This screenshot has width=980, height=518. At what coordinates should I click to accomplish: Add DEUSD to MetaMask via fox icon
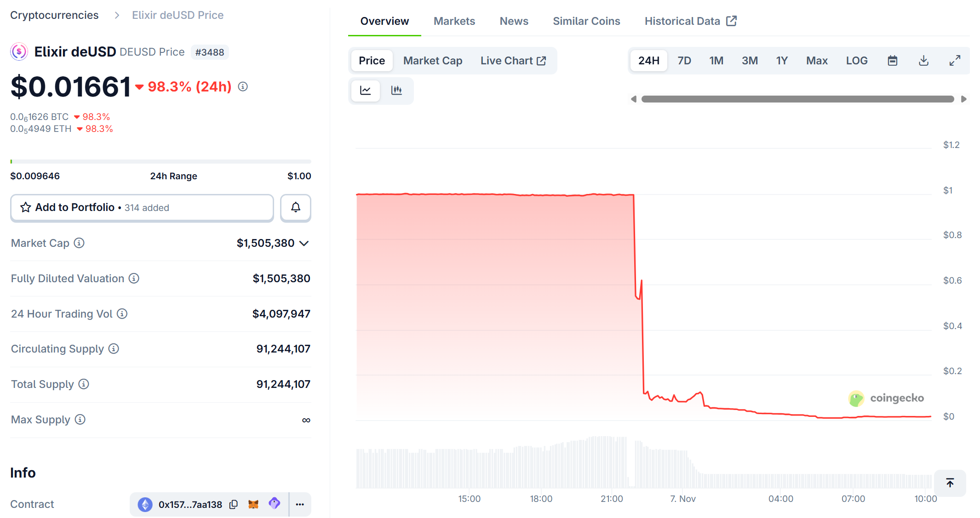pyautogui.click(x=253, y=504)
